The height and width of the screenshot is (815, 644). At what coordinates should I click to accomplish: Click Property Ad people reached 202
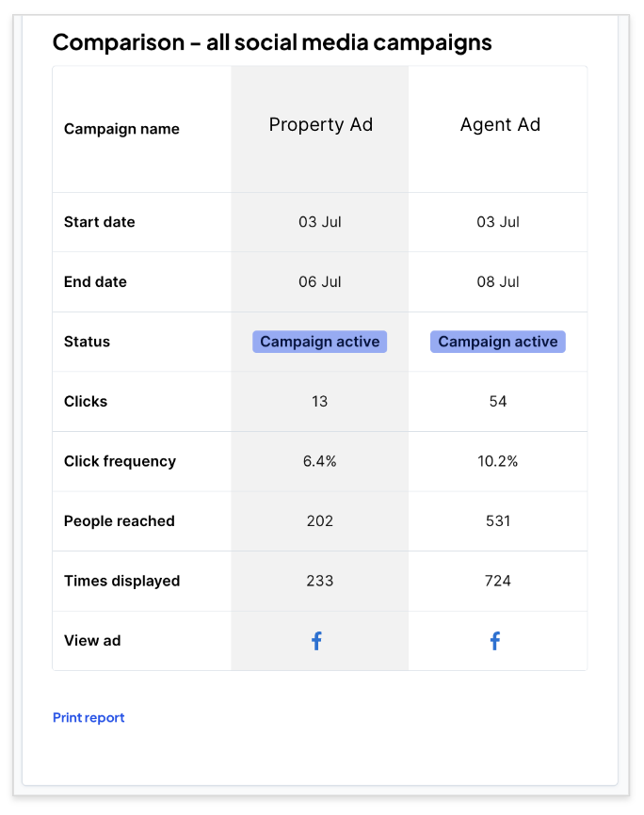(320, 521)
